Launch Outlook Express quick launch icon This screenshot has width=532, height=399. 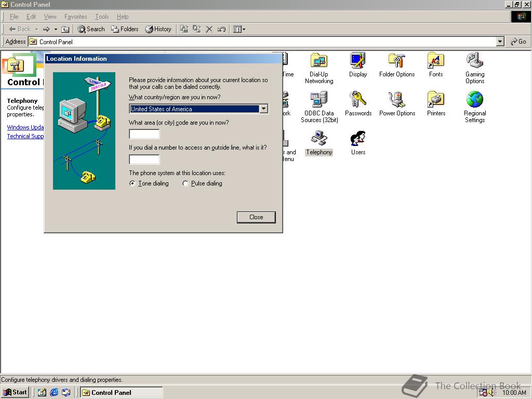click(66, 393)
